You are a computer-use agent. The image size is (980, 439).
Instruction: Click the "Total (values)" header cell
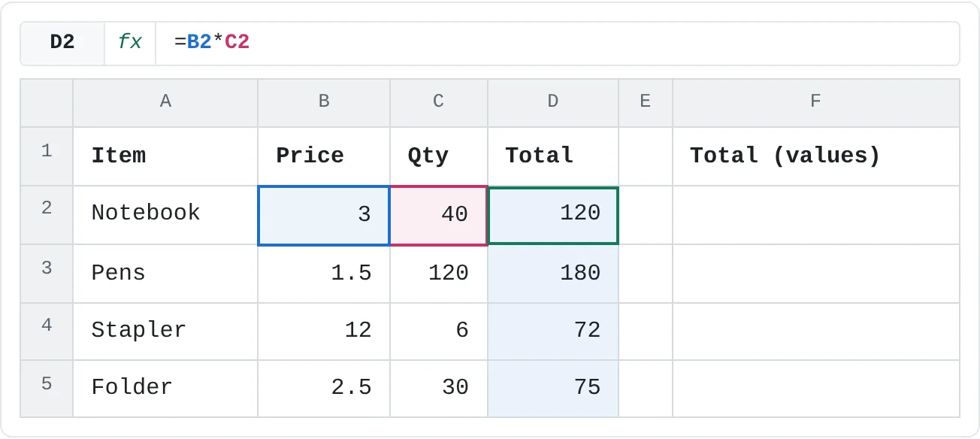pyautogui.click(x=816, y=156)
